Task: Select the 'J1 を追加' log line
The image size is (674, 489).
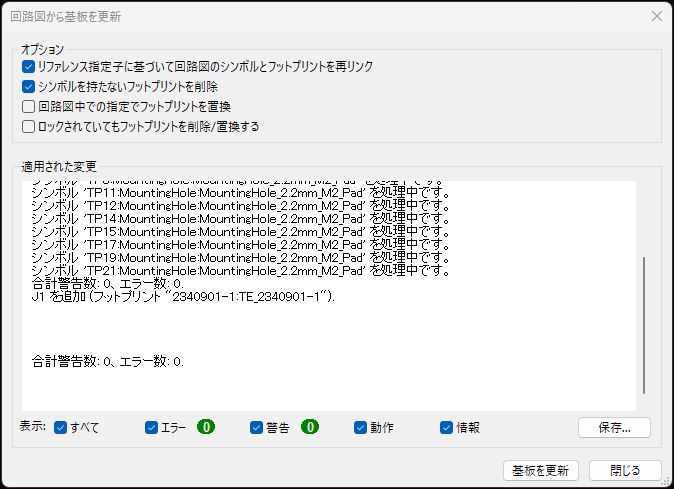Action: [184, 297]
